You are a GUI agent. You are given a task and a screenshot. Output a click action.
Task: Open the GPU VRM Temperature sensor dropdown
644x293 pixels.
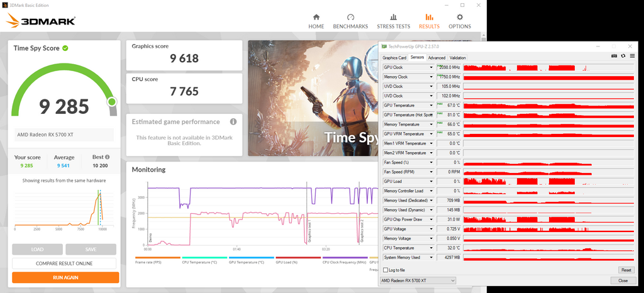coord(431,134)
